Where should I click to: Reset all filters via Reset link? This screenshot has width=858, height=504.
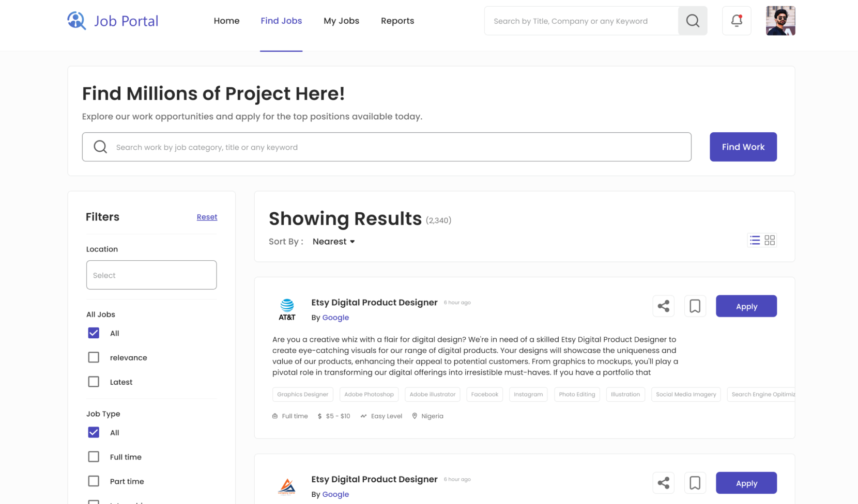(207, 217)
